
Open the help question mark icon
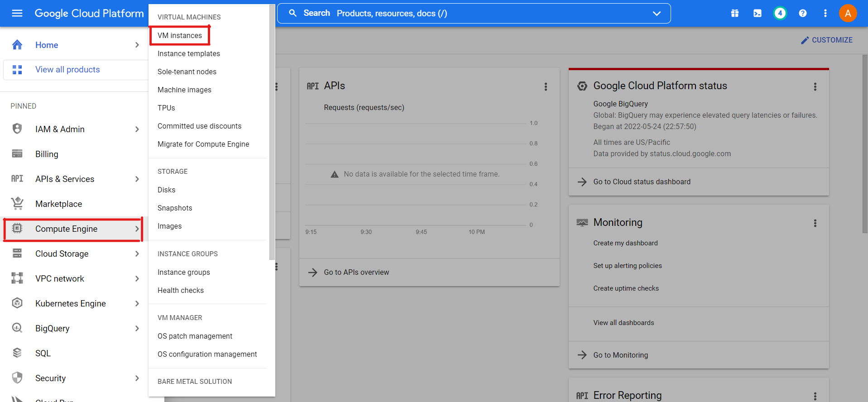(803, 13)
